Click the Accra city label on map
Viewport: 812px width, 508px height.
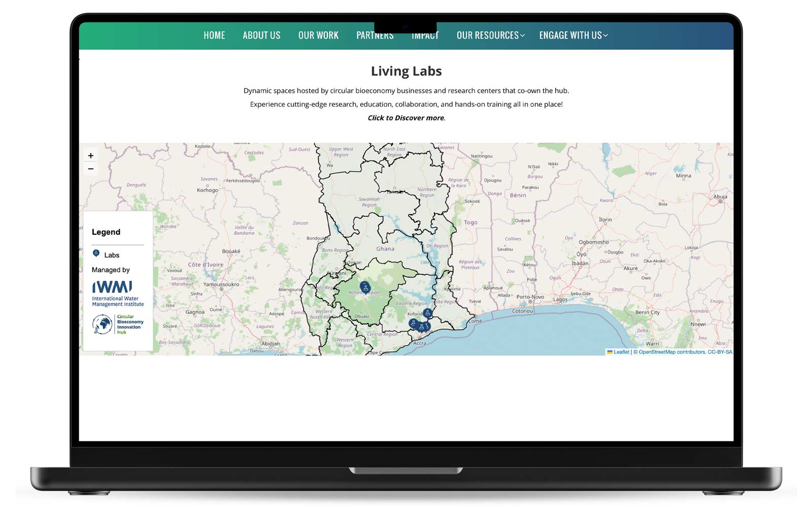420,343
